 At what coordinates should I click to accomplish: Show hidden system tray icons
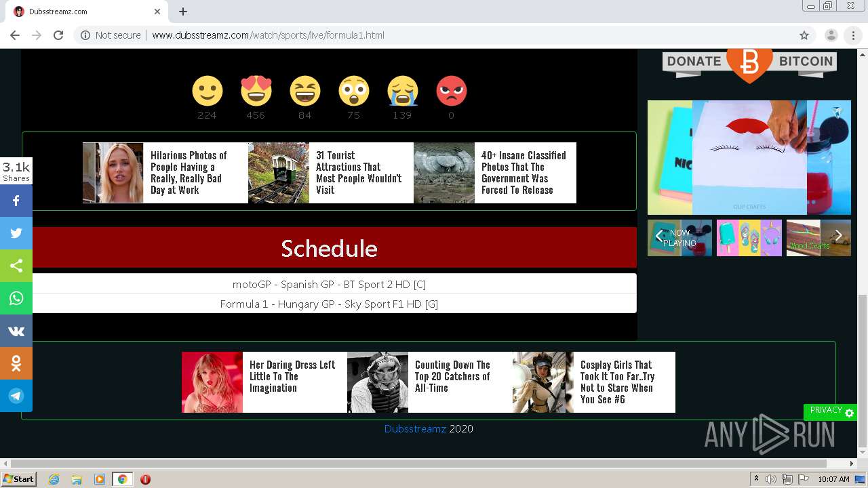coord(756,479)
